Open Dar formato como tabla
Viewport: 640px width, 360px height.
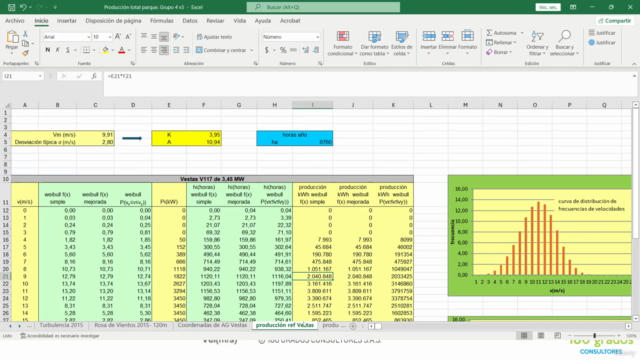click(x=374, y=43)
